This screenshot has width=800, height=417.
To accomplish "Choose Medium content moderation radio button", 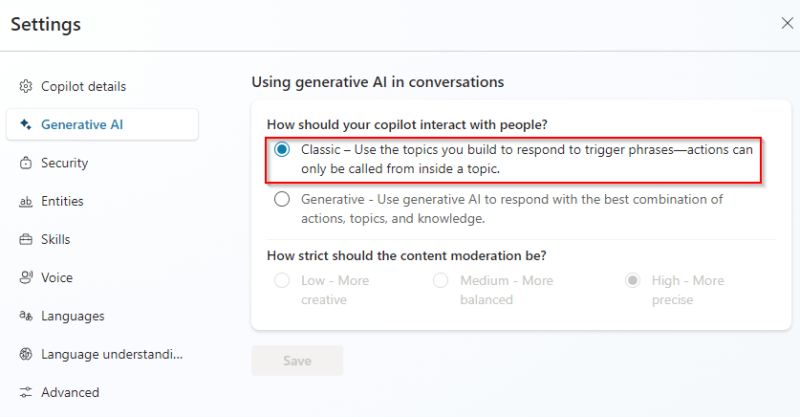I will pyautogui.click(x=441, y=281).
